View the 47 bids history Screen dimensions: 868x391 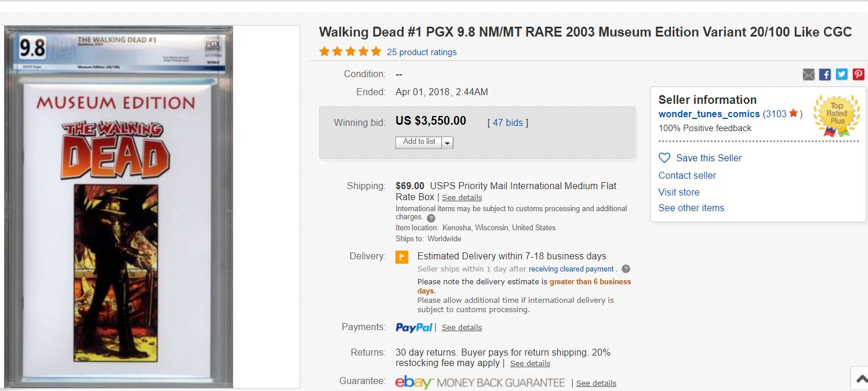pos(507,123)
